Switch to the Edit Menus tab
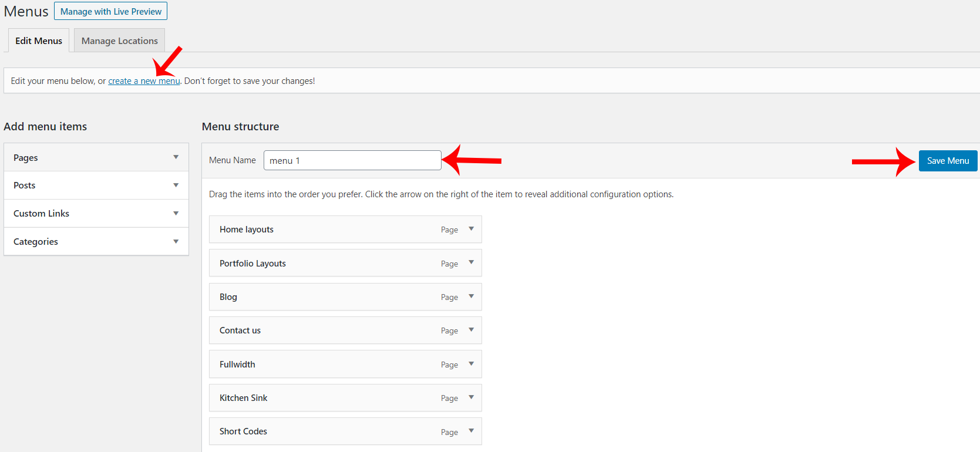The image size is (980, 452). click(x=39, y=41)
